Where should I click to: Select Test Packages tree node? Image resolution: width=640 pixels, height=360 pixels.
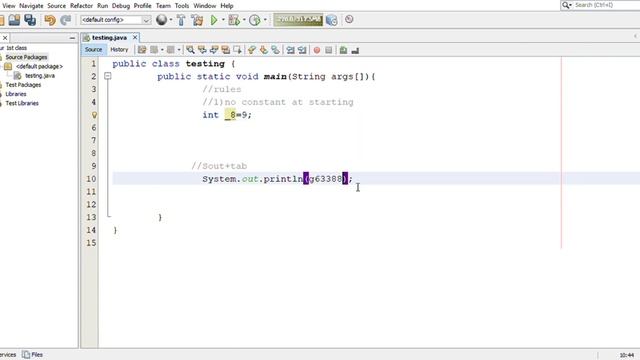[23, 85]
